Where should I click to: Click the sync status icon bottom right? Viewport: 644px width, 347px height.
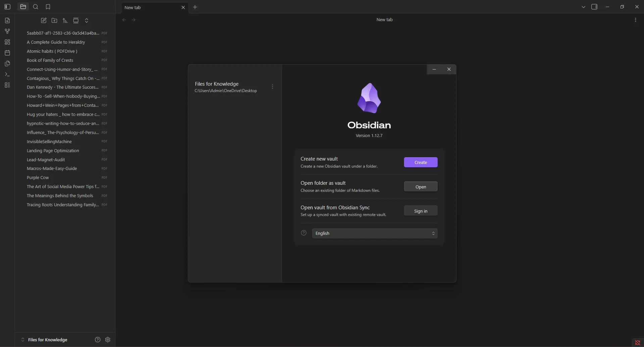tap(638, 343)
